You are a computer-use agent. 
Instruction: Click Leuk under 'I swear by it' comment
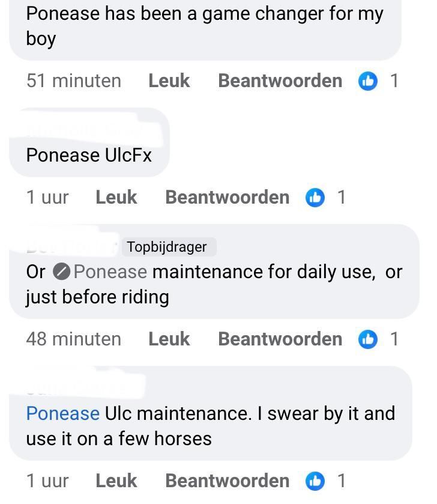(x=116, y=481)
